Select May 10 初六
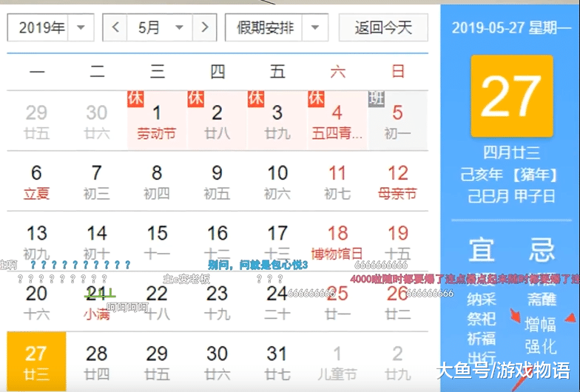580x392 pixels. (x=277, y=181)
